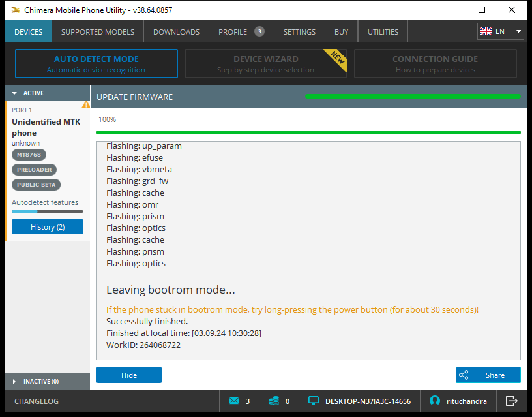Click the 'Successfully finished.' log line
532x417 pixels.
click(147, 321)
